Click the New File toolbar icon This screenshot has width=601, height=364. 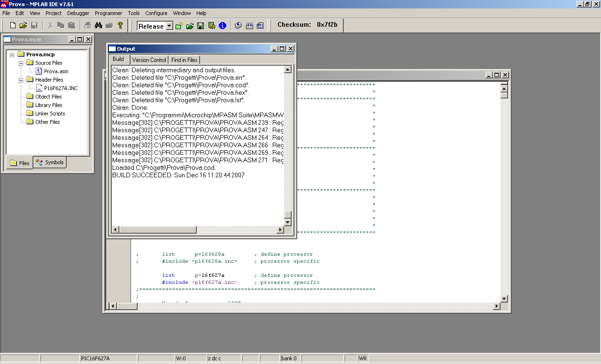pos(13,25)
